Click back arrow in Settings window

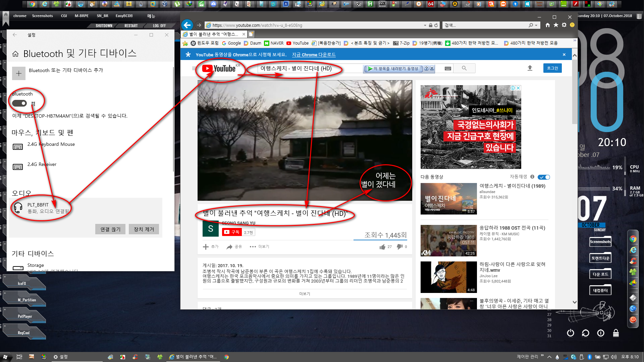tap(15, 35)
